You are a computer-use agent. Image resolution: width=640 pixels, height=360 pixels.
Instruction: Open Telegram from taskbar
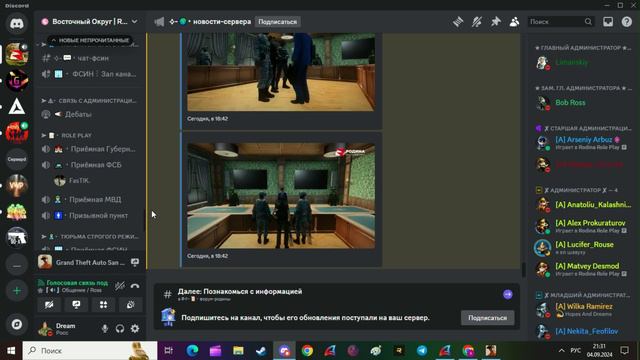coord(422,351)
